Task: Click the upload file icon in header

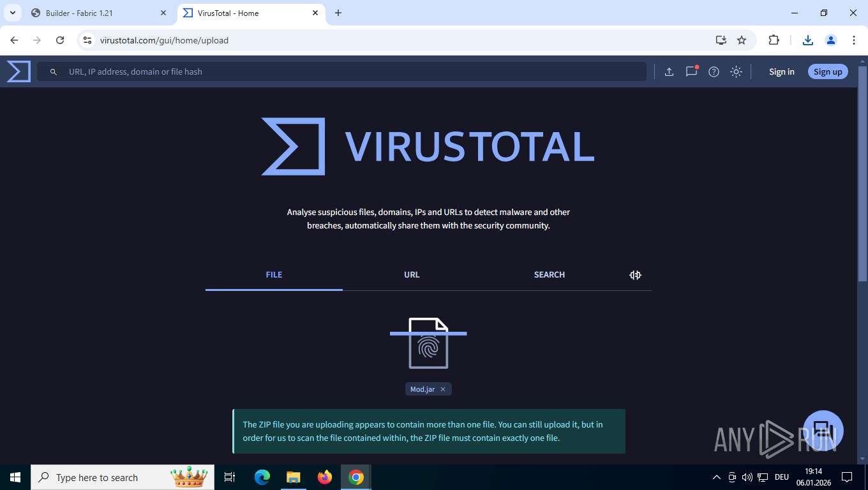Action: coord(669,71)
